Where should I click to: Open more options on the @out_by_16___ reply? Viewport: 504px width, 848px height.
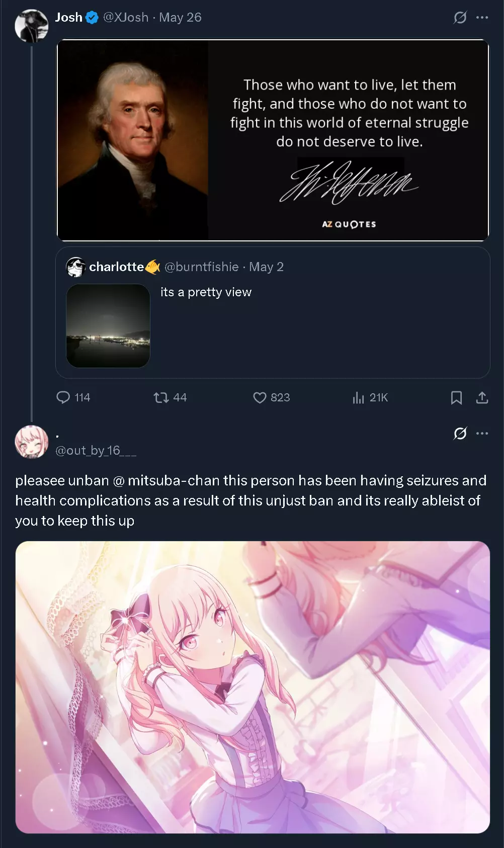482,433
